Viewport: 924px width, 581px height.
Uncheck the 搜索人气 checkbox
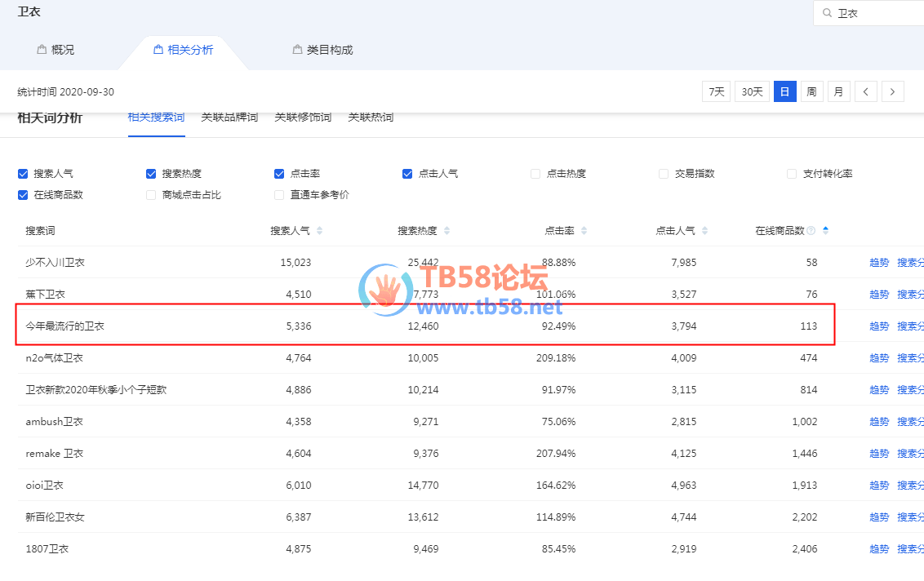click(23, 174)
